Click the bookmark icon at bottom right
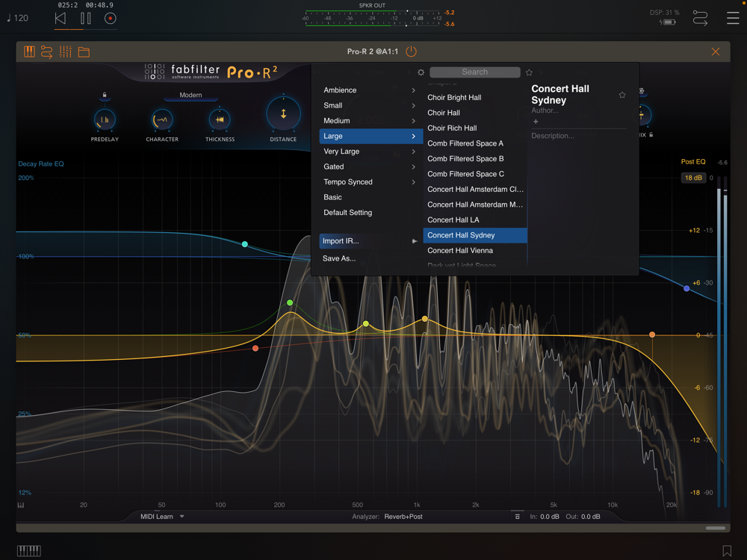This screenshot has width=747, height=560. point(727,551)
